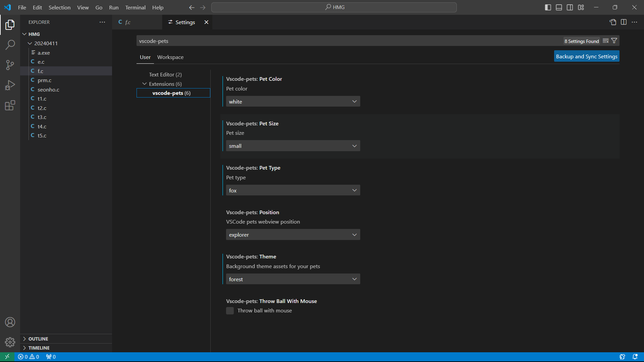Image resolution: width=644 pixels, height=362 pixels.
Task: Open Customize Layout icon
Action: point(581,7)
